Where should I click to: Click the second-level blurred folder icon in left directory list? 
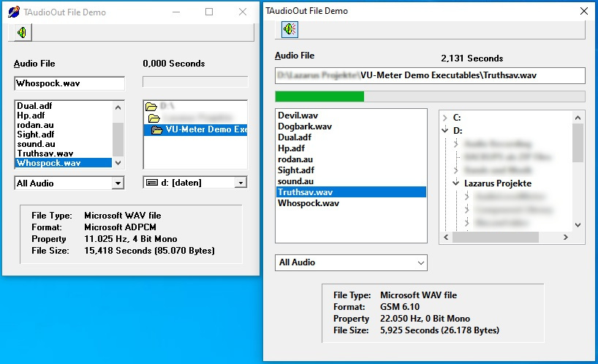pos(154,118)
